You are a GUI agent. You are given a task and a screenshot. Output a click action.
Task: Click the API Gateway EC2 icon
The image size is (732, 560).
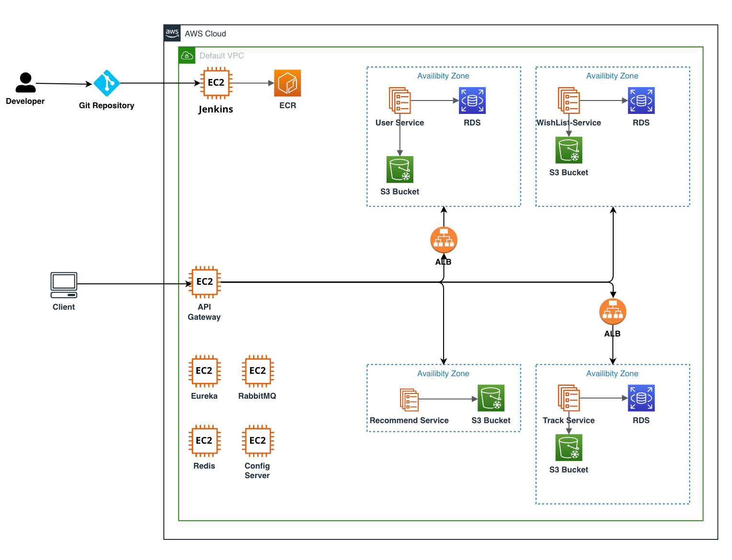(205, 282)
